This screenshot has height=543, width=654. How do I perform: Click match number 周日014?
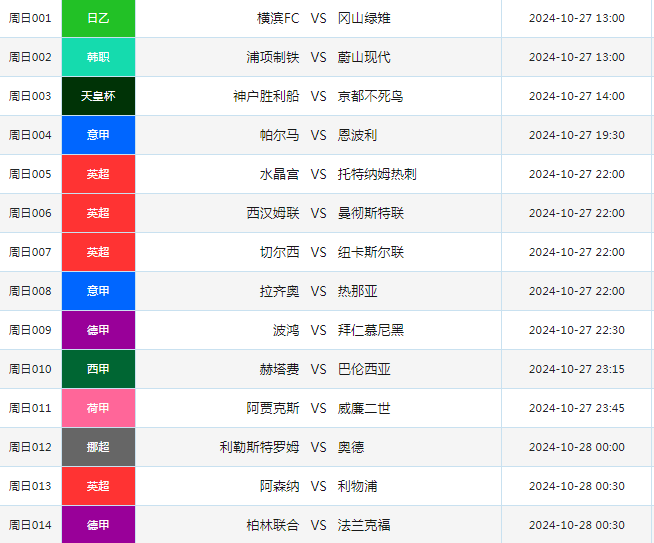click(30, 525)
